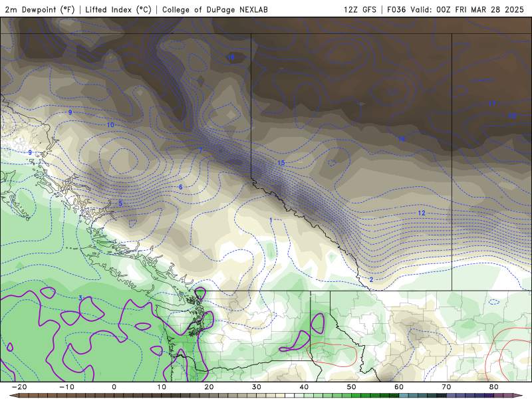Click the "Valid: 00Z FRI MAR 28 2025" text
Viewport: 532px width, 399px height.
pos(467,9)
